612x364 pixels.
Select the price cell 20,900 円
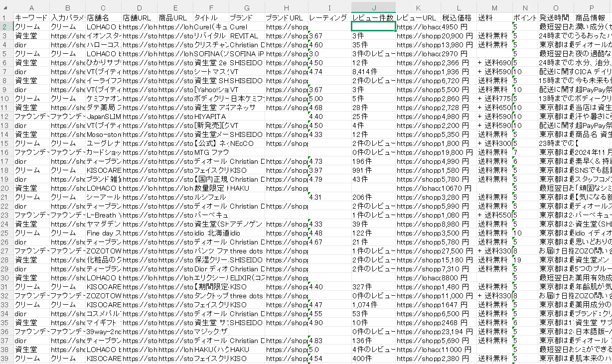click(459, 36)
